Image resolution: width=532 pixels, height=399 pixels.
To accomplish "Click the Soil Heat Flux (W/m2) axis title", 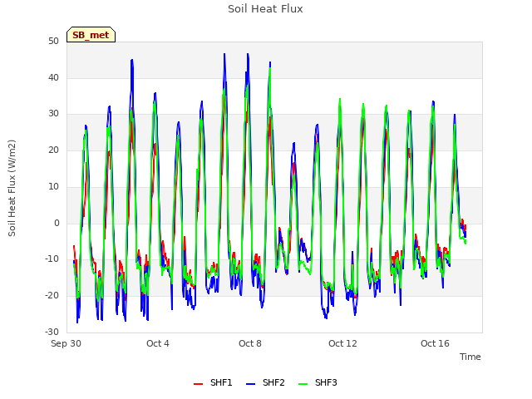I will click(x=12, y=188).
